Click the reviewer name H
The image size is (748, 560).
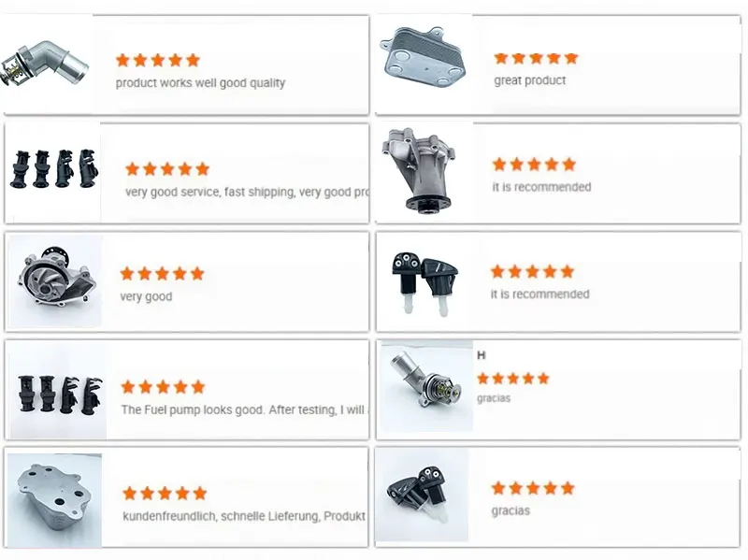pyautogui.click(x=482, y=355)
